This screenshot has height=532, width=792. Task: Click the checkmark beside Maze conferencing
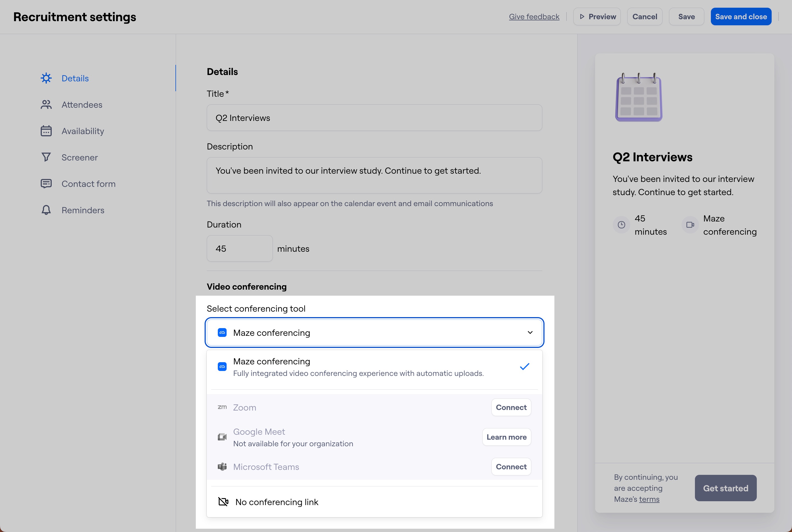524,366
